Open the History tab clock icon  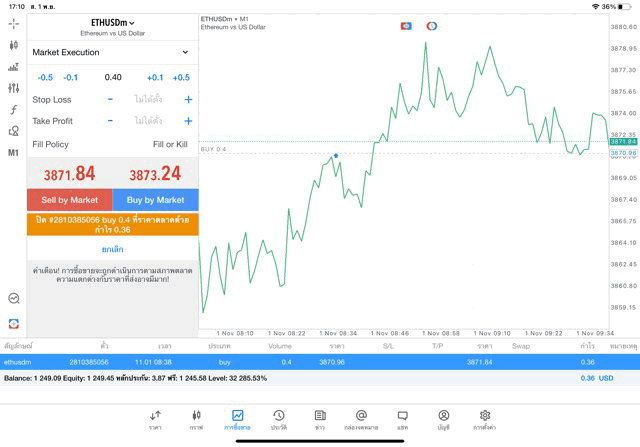[278, 420]
